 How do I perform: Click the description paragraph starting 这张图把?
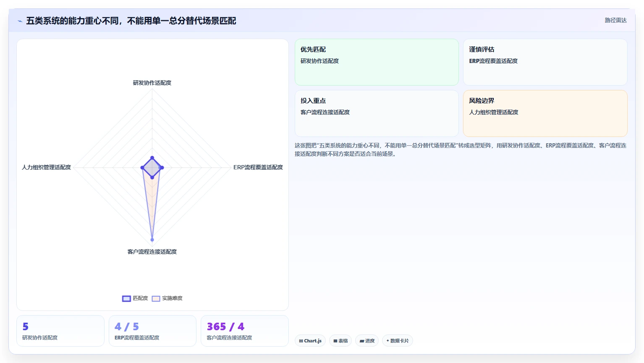pyautogui.click(x=461, y=150)
